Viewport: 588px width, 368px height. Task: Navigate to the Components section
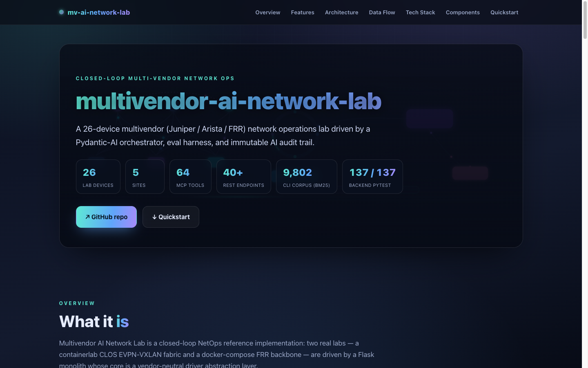[463, 12]
